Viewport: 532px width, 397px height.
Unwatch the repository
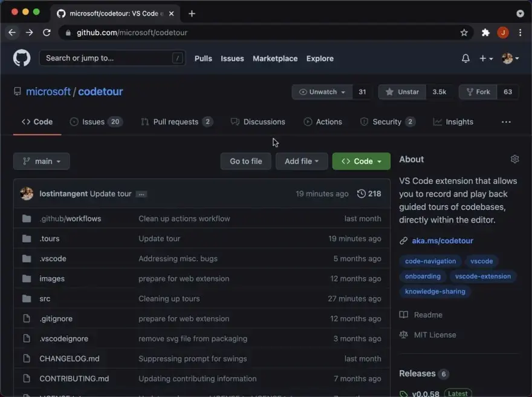[322, 92]
